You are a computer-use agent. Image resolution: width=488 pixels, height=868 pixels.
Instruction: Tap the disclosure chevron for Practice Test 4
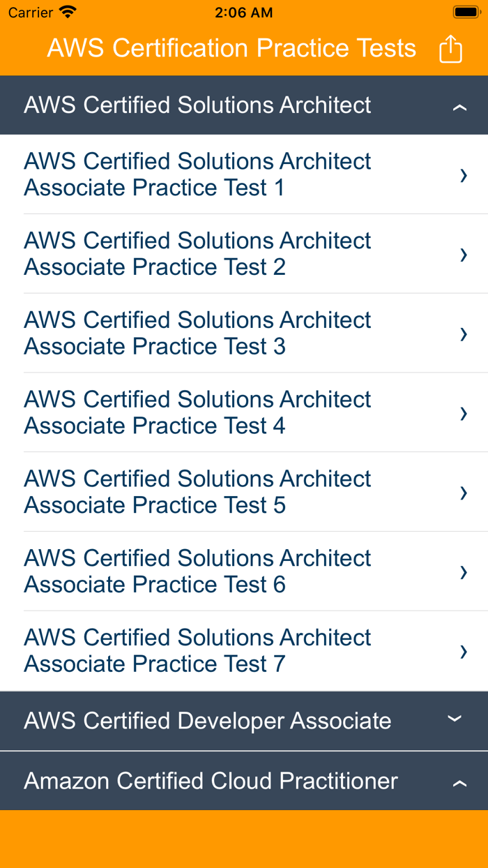464,414
